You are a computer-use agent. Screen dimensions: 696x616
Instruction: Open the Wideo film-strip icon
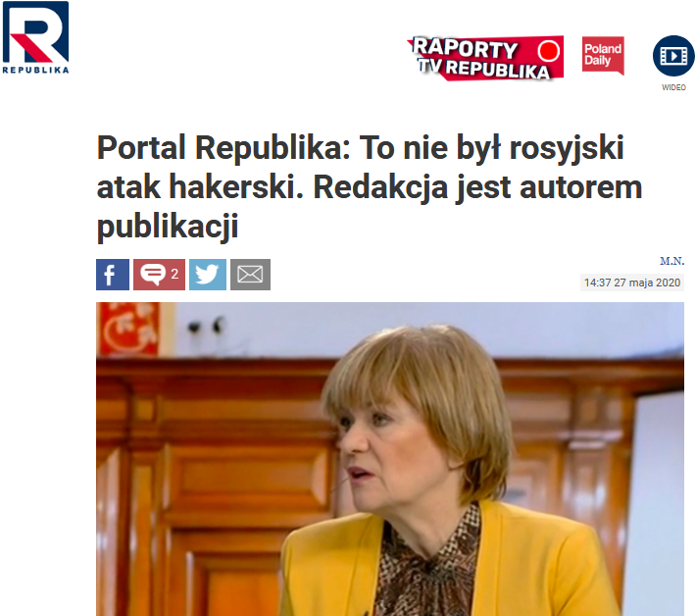(x=673, y=56)
